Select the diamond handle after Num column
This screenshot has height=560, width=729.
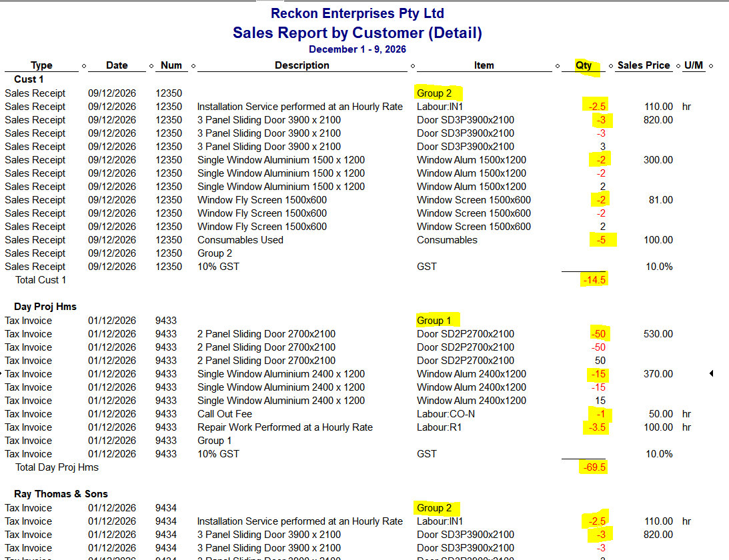193,66
